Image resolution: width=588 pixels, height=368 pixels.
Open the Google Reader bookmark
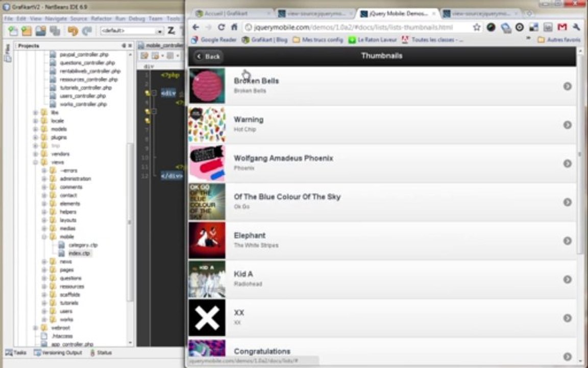[214, 39]
